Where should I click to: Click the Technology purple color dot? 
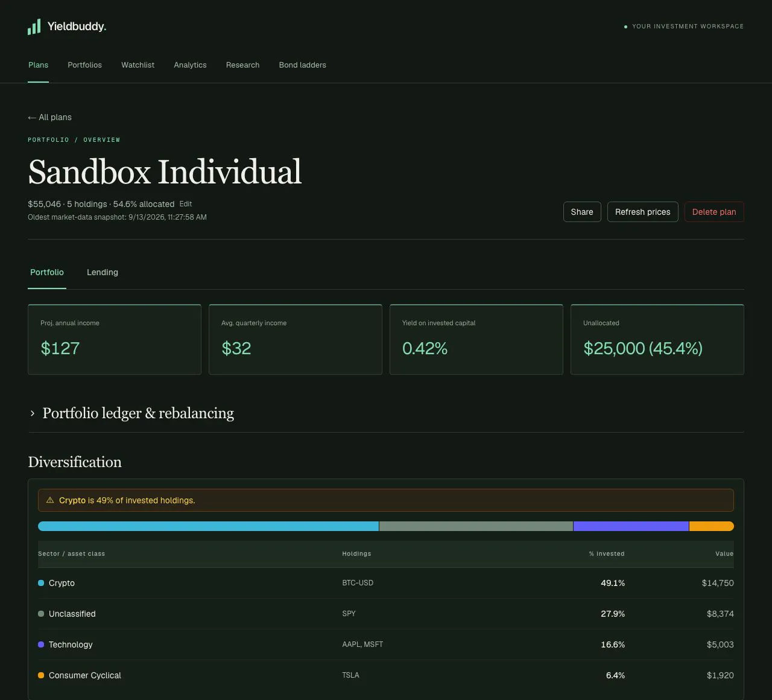coord(41,644)
